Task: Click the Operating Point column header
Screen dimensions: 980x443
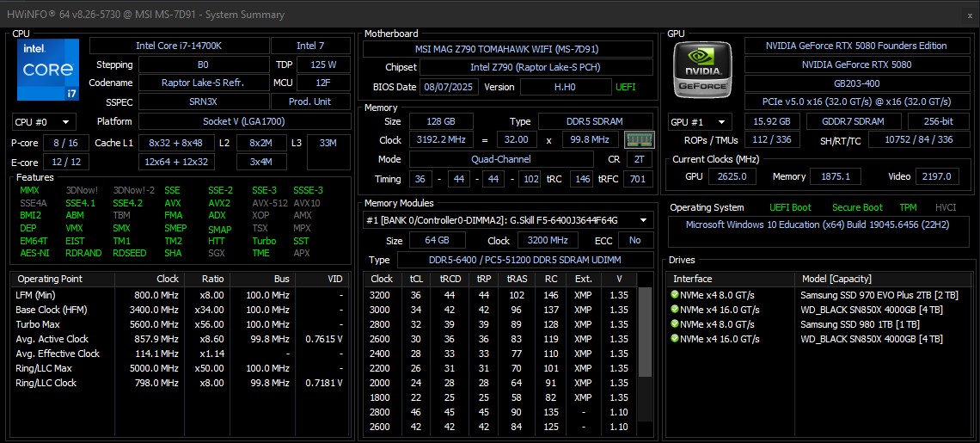Action: pyautogui.click(x=63, y=279)
